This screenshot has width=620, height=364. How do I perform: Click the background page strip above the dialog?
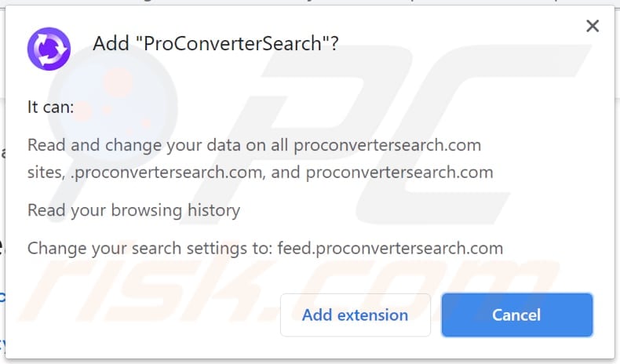point(310,2)
